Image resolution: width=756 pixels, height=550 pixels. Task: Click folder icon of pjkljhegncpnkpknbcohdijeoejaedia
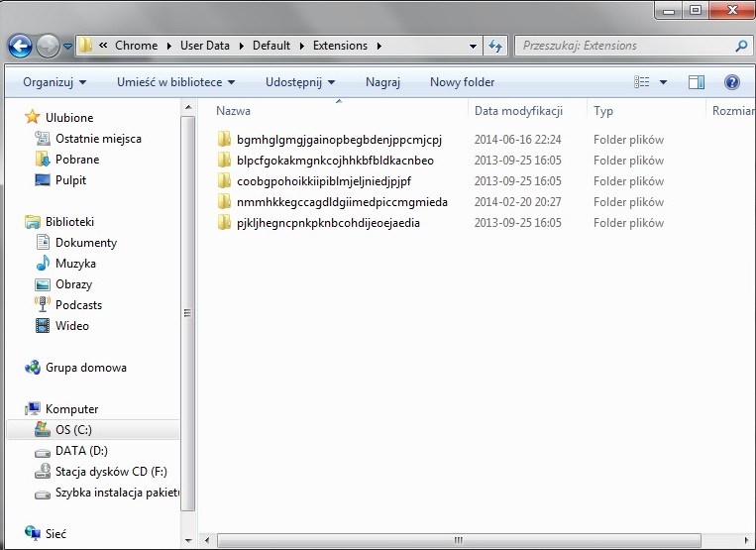(224, 222)
